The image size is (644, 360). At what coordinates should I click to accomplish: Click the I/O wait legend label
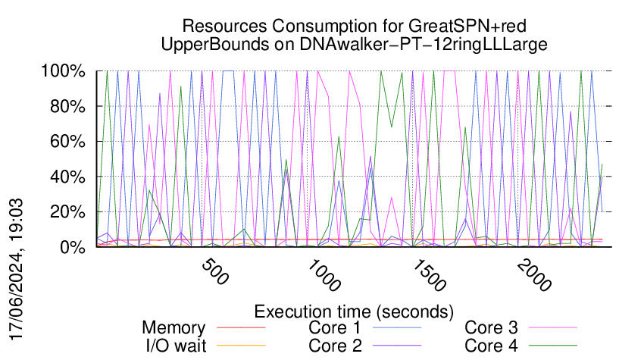[x=177, y=346]
